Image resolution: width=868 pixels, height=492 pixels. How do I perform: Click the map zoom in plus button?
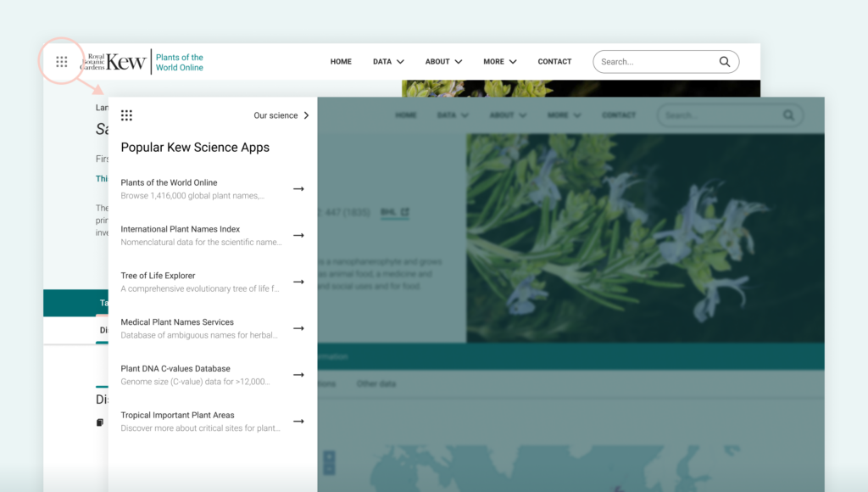(329, 456)
